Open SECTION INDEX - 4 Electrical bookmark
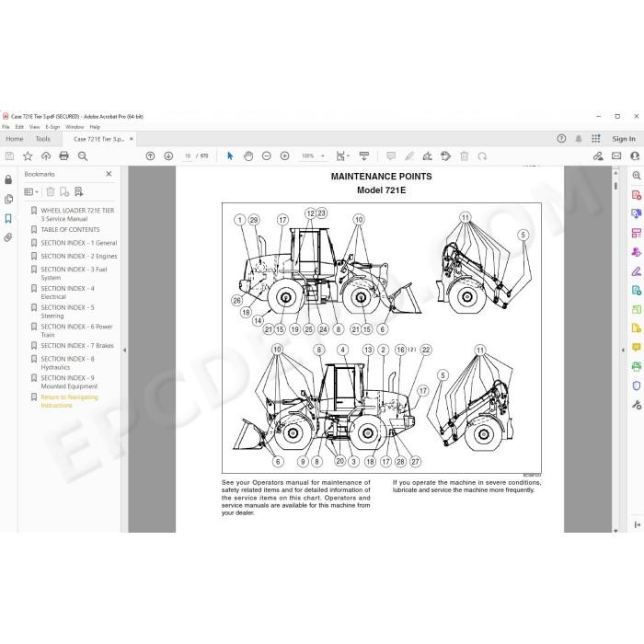Image resolution: width=644 pixels, height=644 pixels. [x=67, y=293]
